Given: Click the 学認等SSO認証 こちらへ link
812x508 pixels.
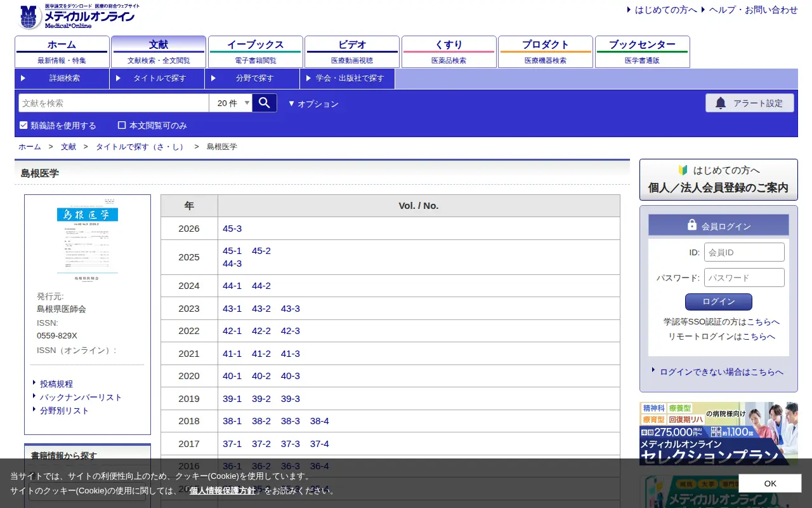Looking at the screenshot, I should coord(763,322).
